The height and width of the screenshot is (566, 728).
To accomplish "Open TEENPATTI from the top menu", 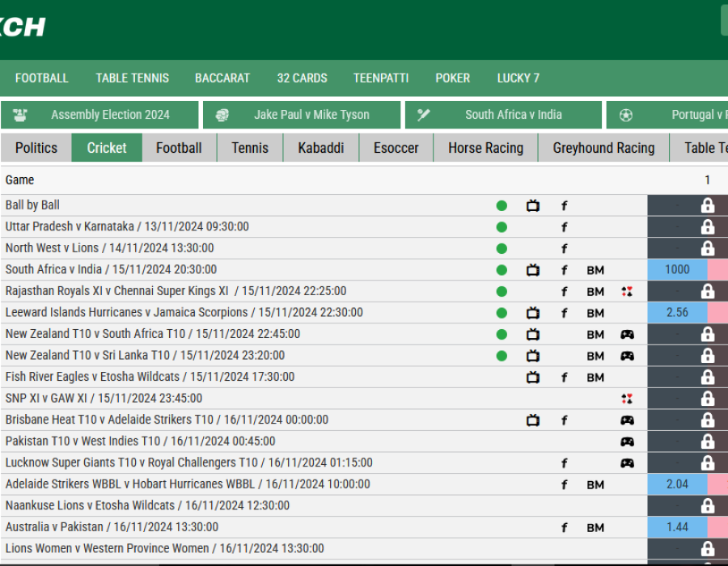I will pyautogui.click(x=380, y=78).
